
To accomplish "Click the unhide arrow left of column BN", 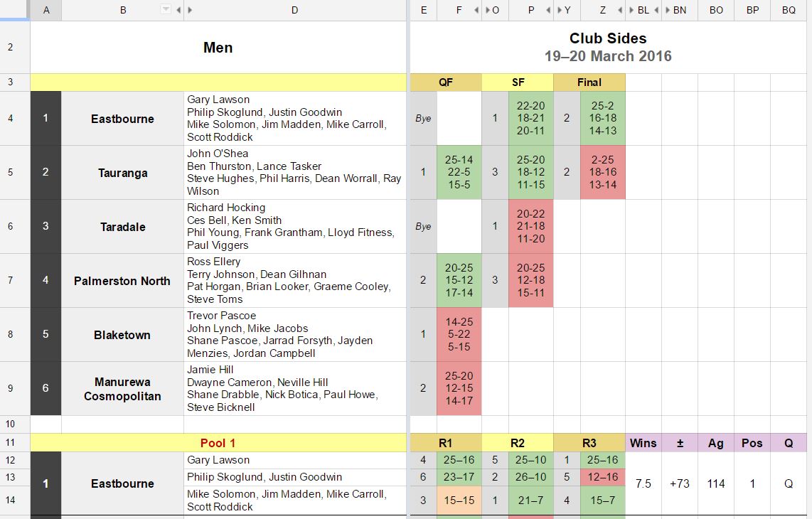I will 667,10.
